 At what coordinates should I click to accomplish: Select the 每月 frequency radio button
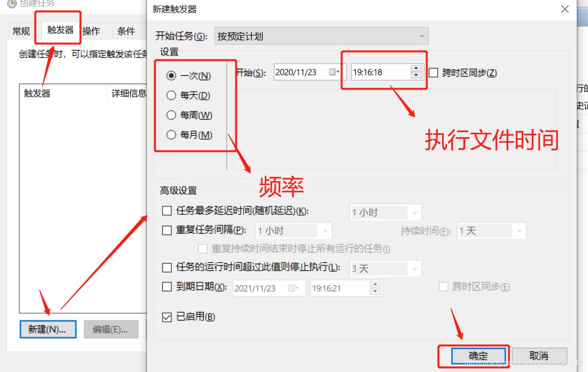171,134
